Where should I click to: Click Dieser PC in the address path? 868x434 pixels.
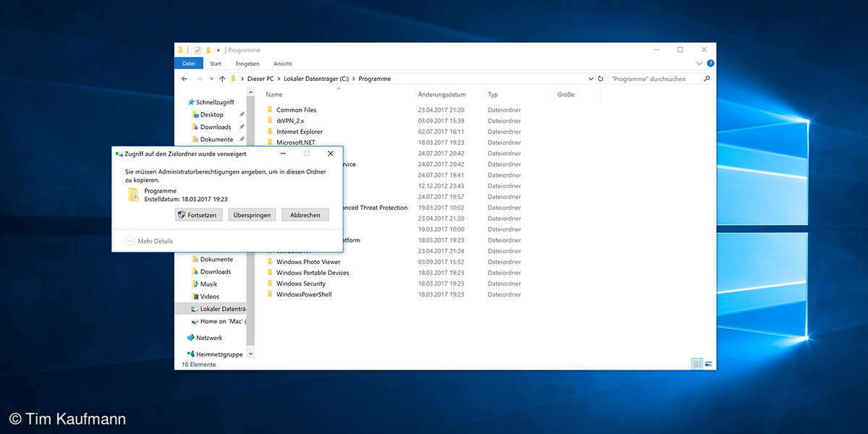click(x=260, y=79)
